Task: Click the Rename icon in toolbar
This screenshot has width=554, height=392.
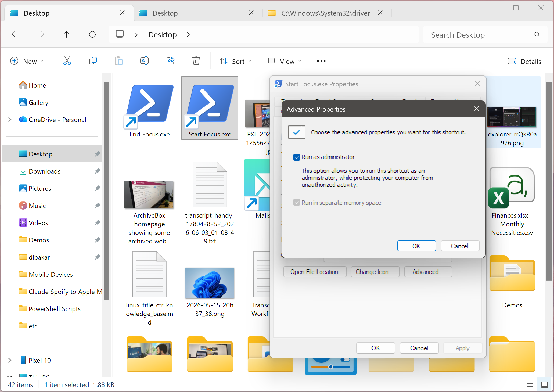Action: click(x=144, y=61)
